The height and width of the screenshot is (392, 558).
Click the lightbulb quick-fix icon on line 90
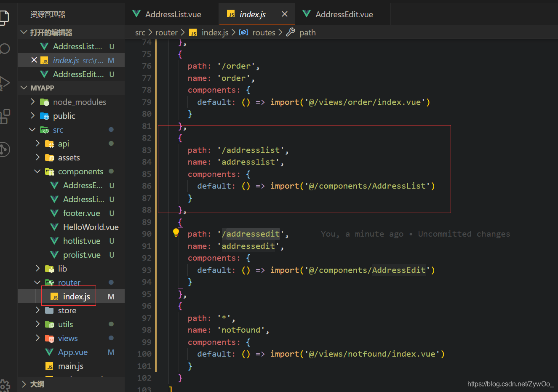pyautogui.click(x=176, y=232)
